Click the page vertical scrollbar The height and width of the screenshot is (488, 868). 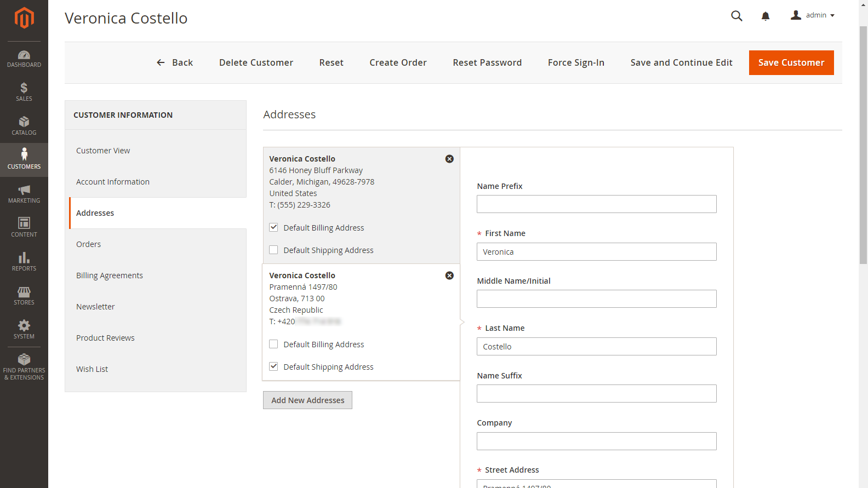tap(863, 145)
